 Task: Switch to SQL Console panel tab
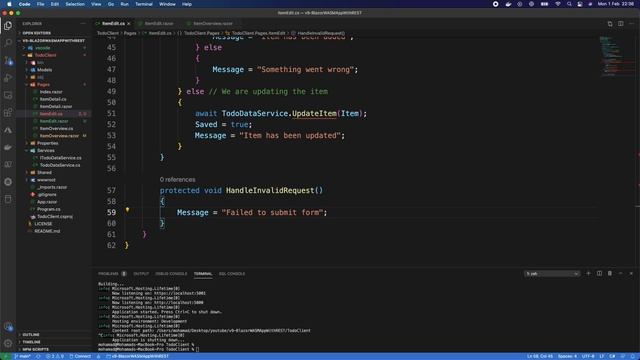tap(232, 273)
